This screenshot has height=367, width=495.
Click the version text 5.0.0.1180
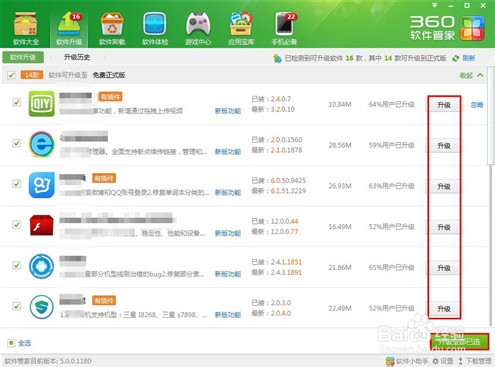click(x=76, y=361)
